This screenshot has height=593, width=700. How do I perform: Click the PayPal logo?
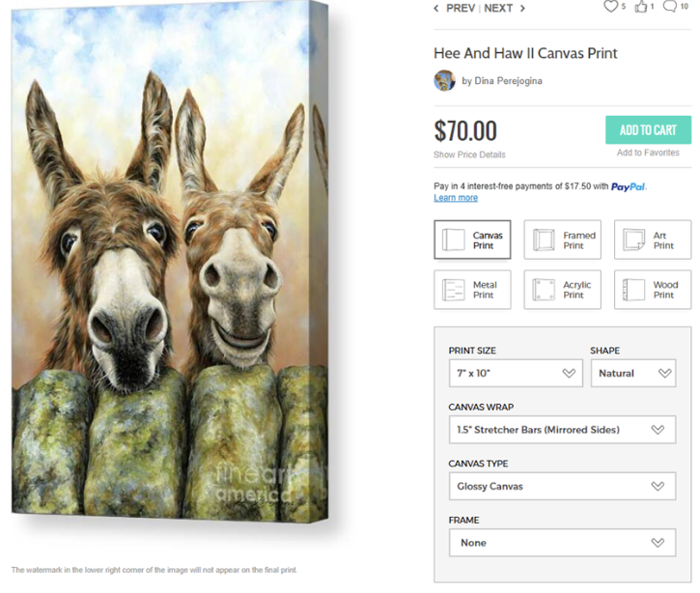coord(629,186)
